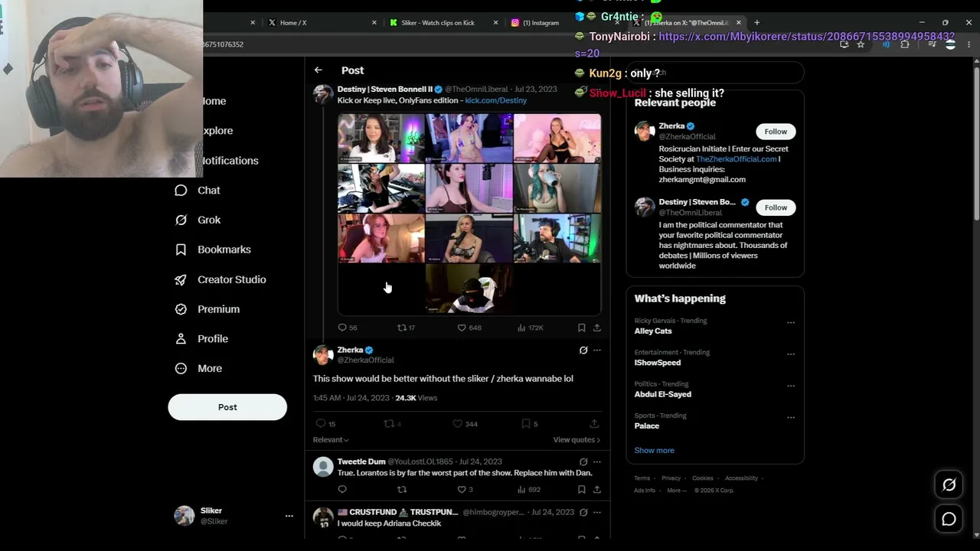Screen dimensions: 980x551
Task: Reply to Zherka's post with 15 replies
Action: tap(321, 424)
